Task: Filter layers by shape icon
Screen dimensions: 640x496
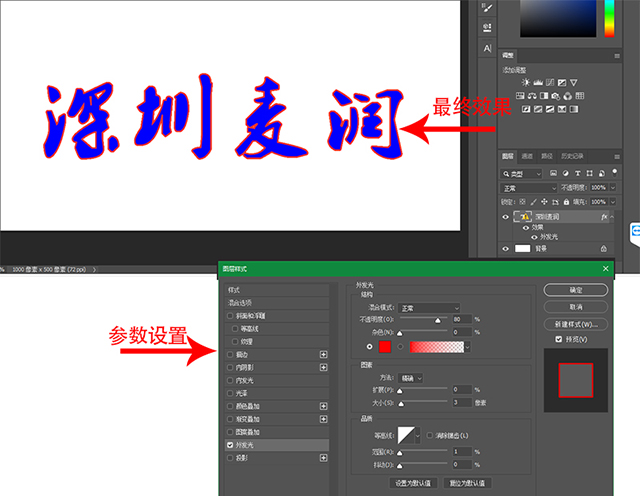Action: [x=589, y=173]
